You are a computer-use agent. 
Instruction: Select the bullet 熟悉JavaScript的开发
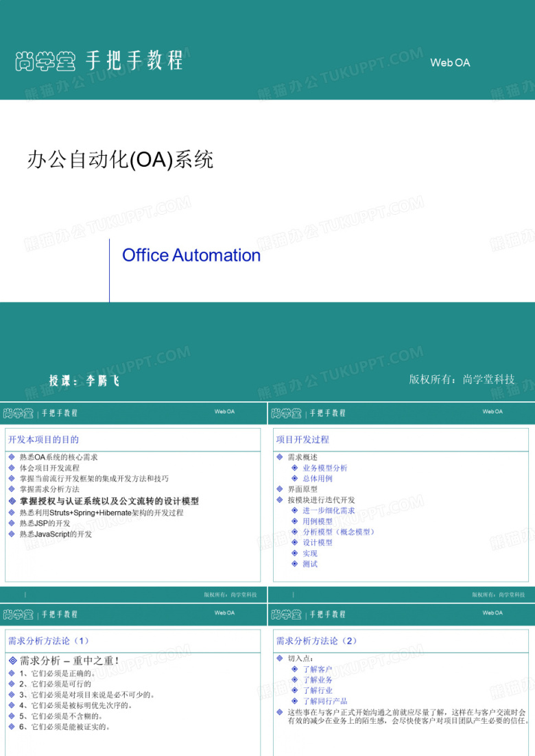point(56,534)
